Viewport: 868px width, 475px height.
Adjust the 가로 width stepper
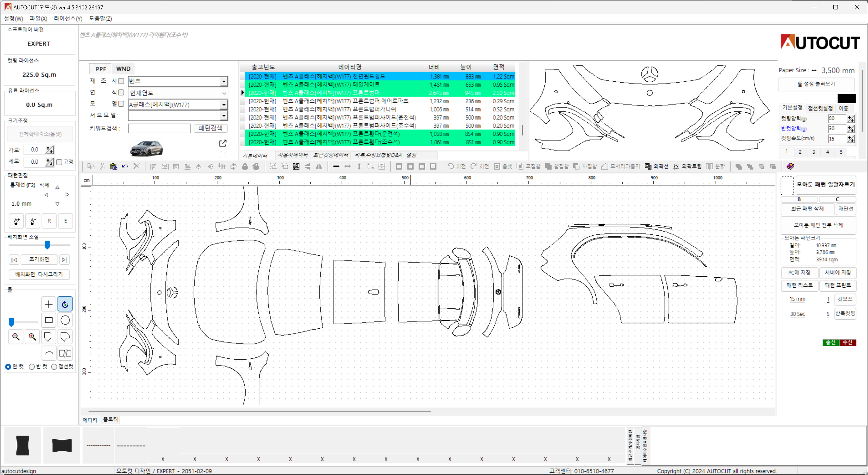pos(50,150)
